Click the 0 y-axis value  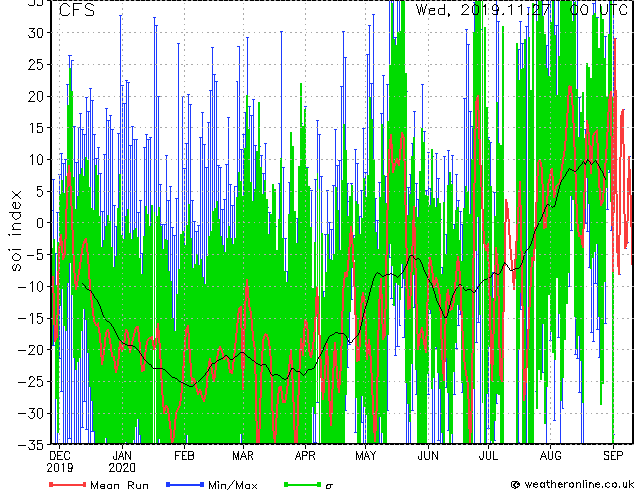pos(40,223)
